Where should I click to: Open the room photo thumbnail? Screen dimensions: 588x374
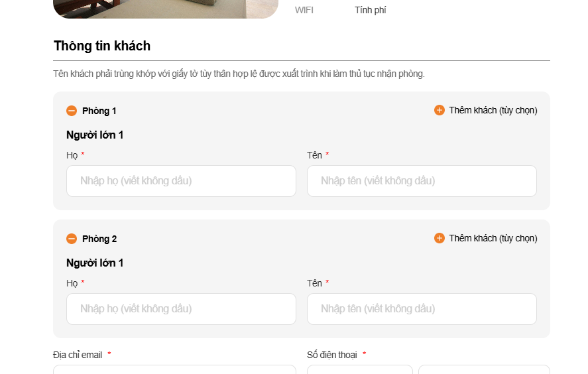[166, 9]
